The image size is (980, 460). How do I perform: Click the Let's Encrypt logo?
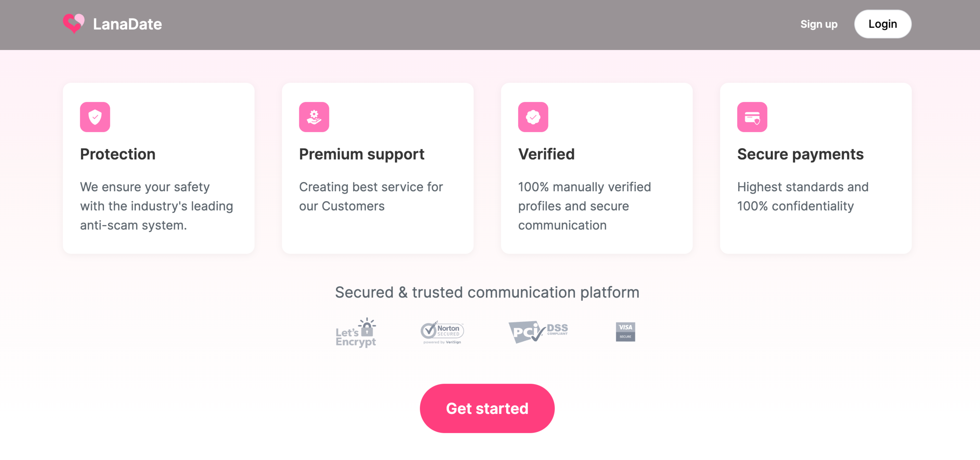coord(356,333)
